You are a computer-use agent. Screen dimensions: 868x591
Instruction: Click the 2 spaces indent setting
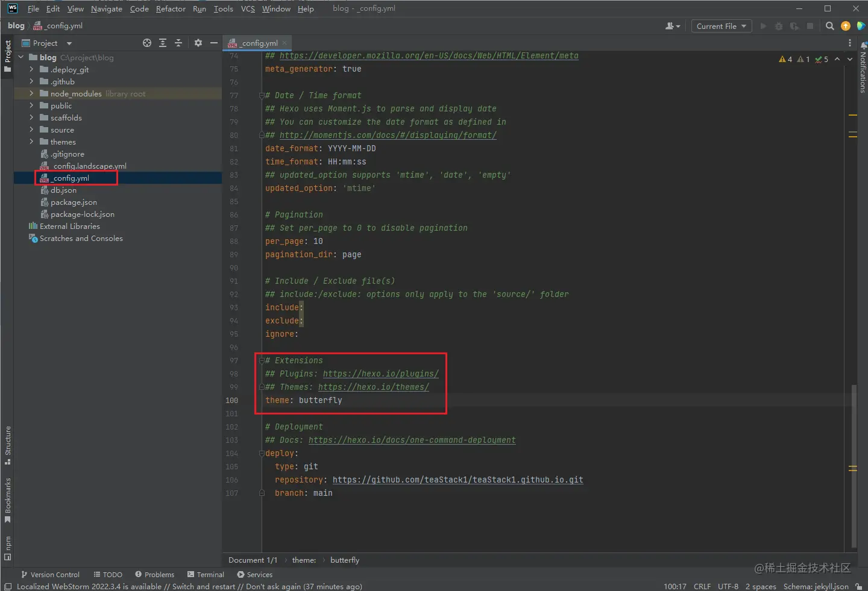point(761,586)
